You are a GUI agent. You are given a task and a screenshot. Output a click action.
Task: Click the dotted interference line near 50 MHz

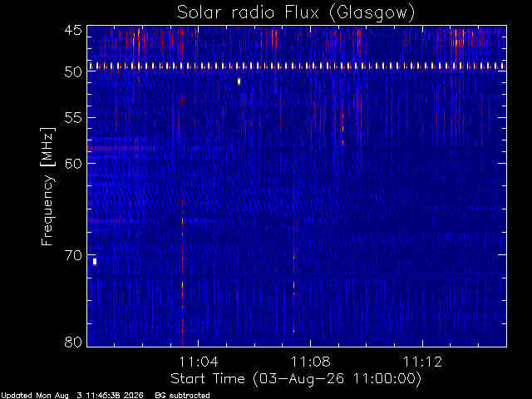coord(297,66)
